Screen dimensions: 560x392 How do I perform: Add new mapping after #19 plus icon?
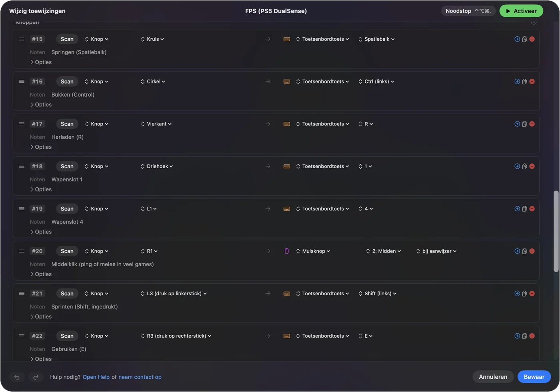pos(517,209)
